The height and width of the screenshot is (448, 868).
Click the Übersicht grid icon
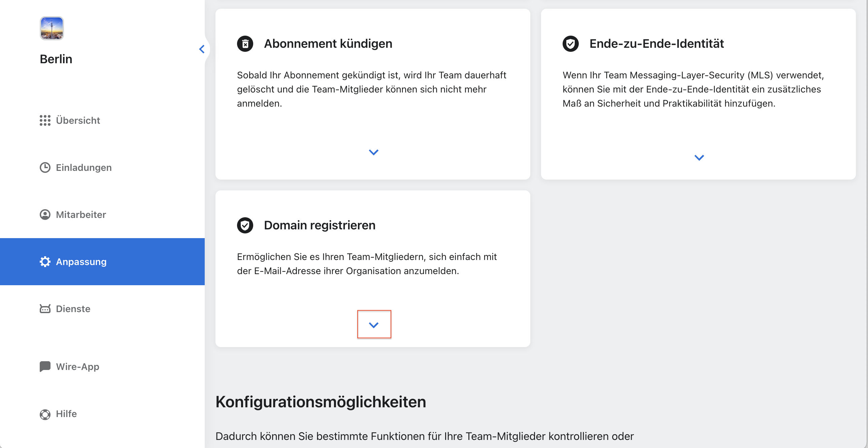45,120
